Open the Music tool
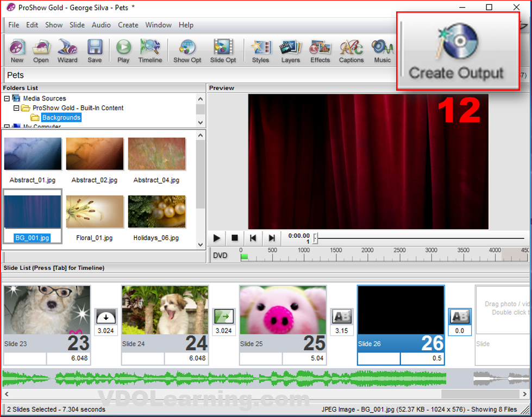Screen dimensions: 532x417 click(x=383, y=51)
